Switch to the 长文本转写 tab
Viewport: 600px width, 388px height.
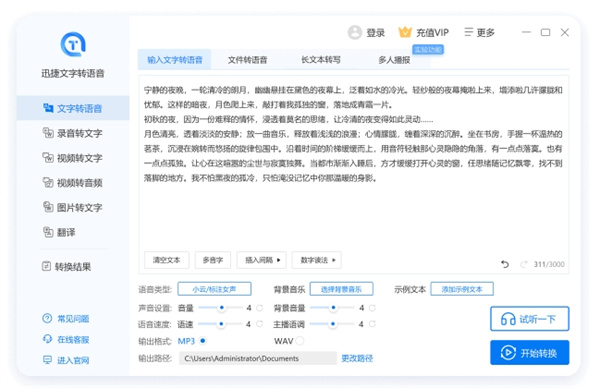[x=321, y=60]
